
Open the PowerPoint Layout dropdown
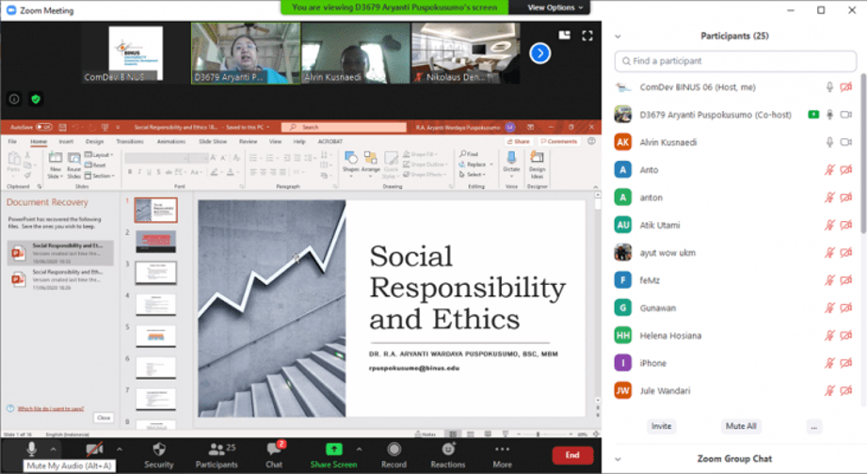99,155
